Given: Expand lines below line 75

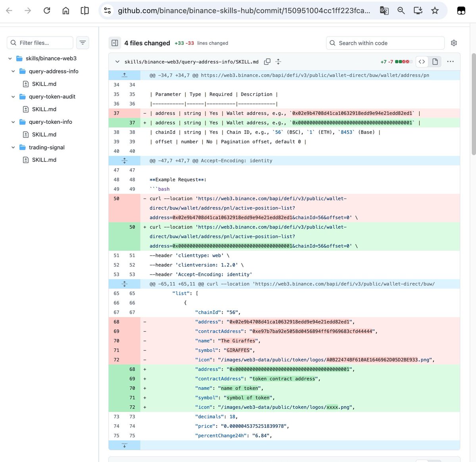Looking at the screenshot, I should click(125, 445).
